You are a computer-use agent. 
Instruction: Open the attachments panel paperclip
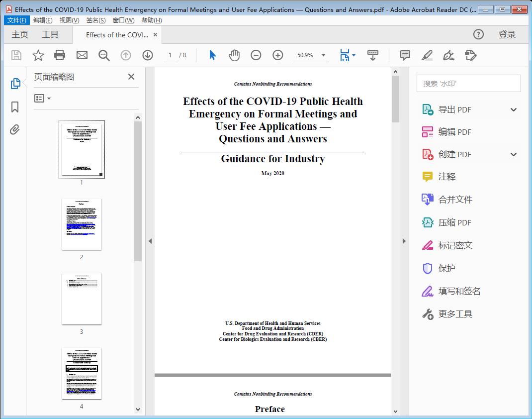(15, 129)
